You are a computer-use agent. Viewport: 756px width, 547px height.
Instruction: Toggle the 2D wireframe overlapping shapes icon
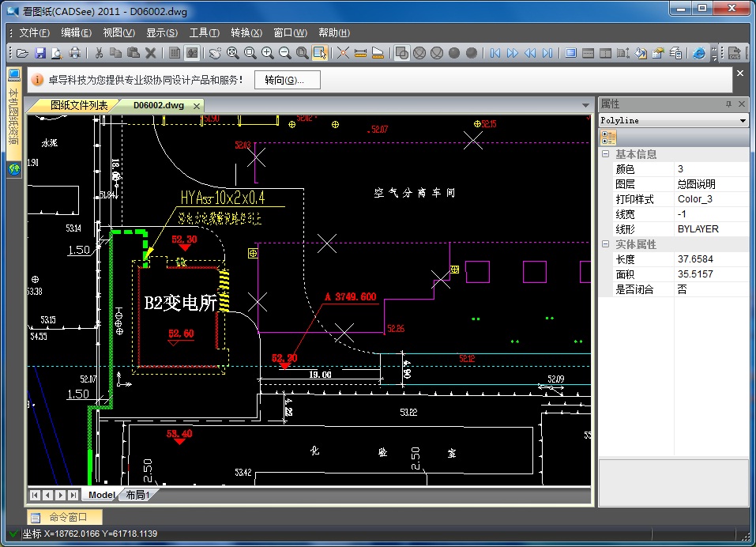coord(401,53)
